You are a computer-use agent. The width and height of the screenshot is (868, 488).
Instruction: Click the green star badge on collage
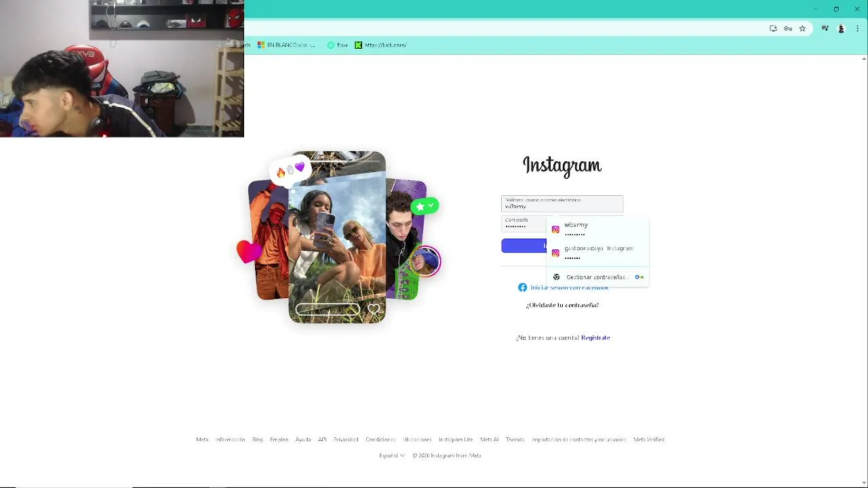point(425,205)
